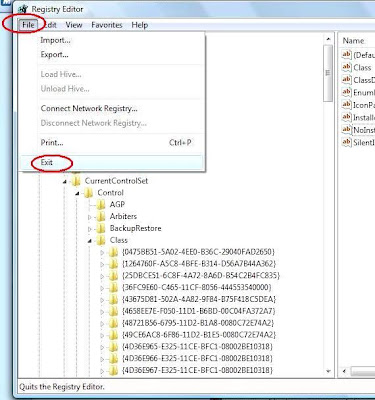
Task: Expand the BackupRestore tree node
Action: 90,229
